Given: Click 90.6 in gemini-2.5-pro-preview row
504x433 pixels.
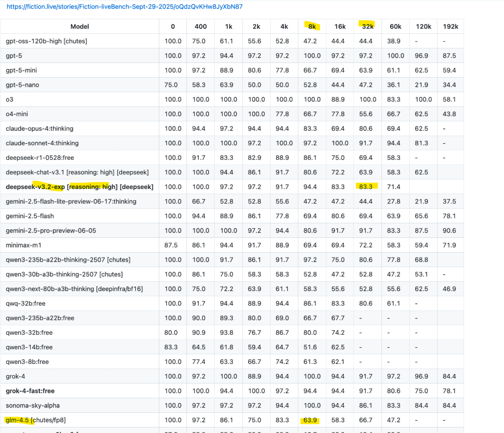Looking at the screenshot, I should [x=450, y=230].
